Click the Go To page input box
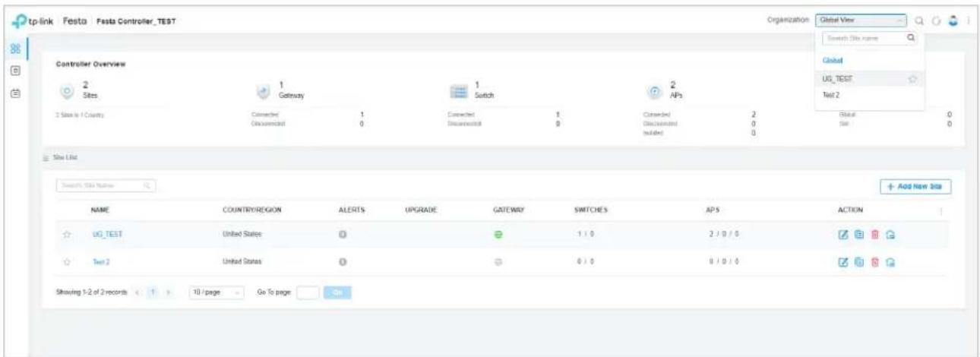 click(307, 292)
